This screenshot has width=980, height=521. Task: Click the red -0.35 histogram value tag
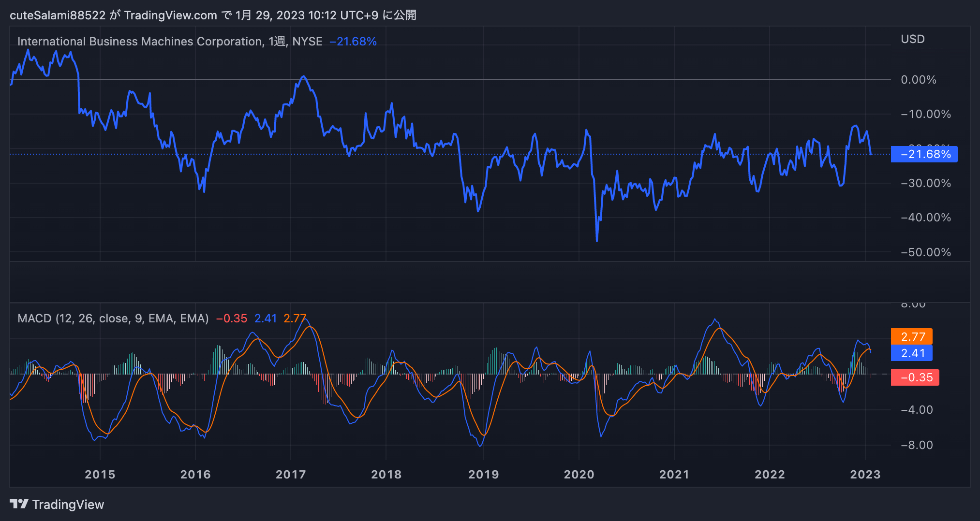tap(915, 377)
